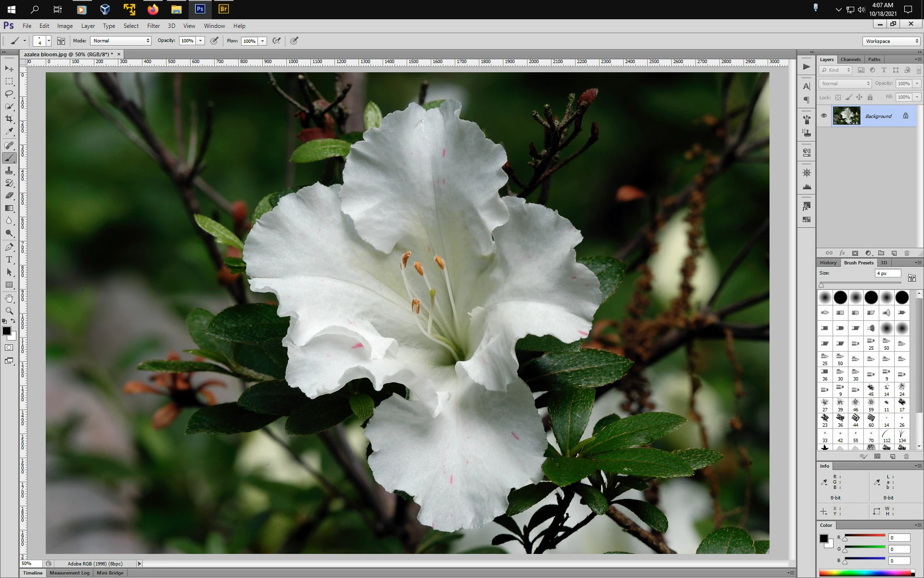Switch to the Channels tab
The width and height of the screenshot is (924, 578).
pyautogui.click(x=850, y=59)
